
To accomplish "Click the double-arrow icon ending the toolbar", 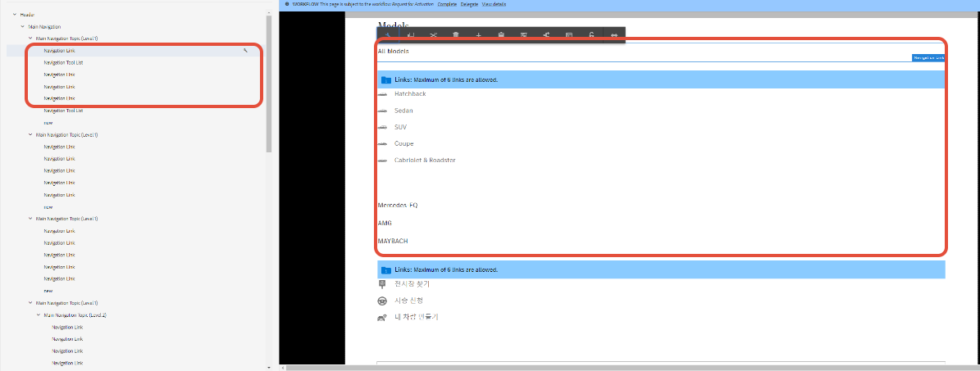I will [x=613, y=35].
